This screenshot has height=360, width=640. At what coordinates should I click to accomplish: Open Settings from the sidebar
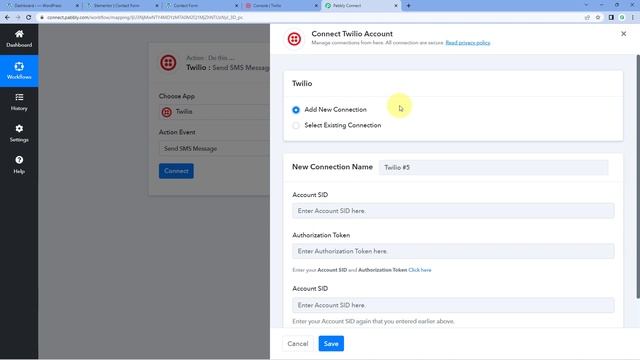pos(19,133)
